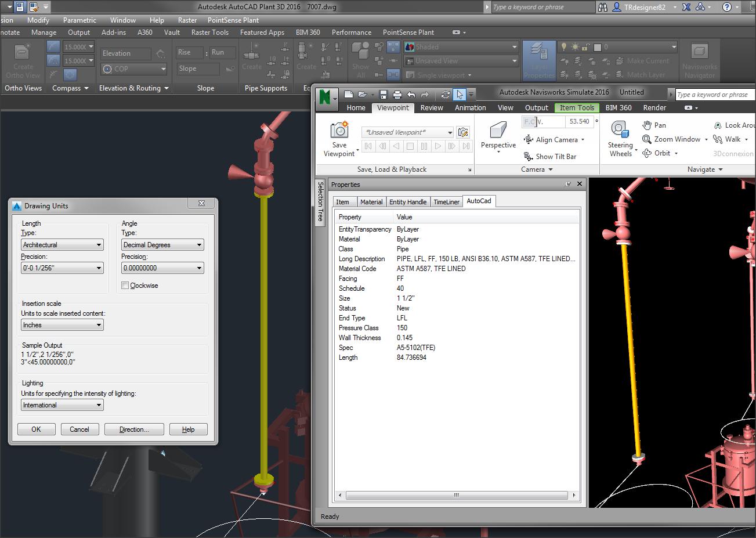Open the Item Tools tab in Navisworks
This screenshot has width=756, height=538.
tap(577, 108)
